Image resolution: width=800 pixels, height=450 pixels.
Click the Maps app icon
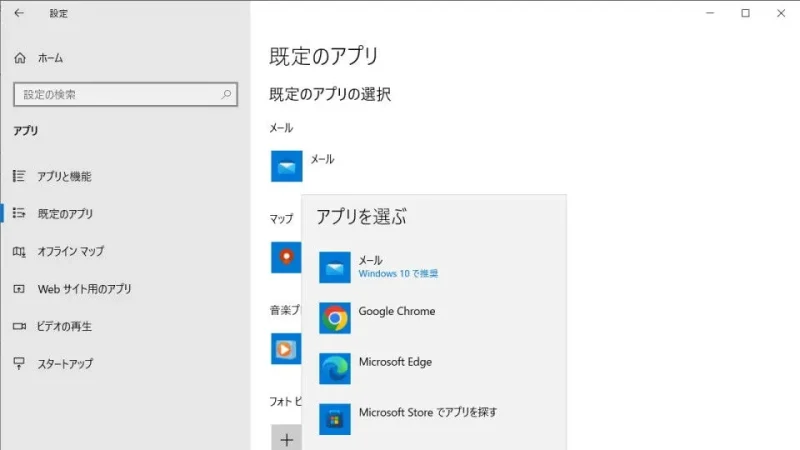coord(285,257)
